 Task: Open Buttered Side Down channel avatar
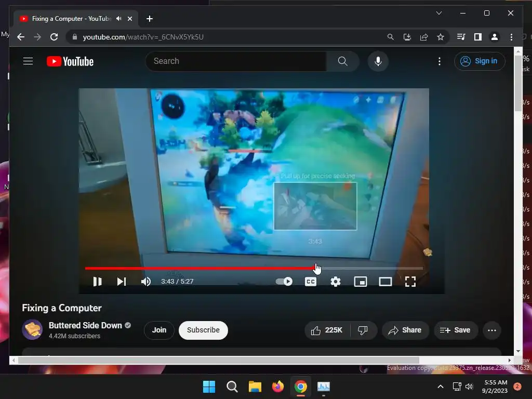pyautogui.click(x=32, y=329)
